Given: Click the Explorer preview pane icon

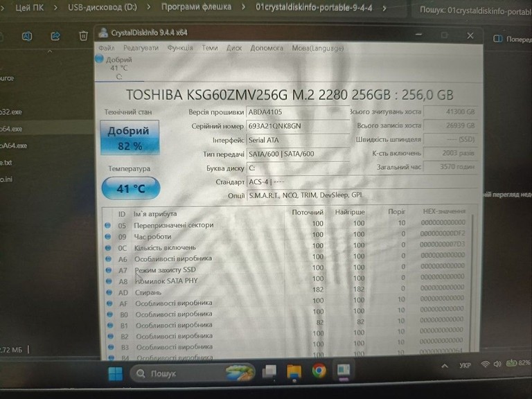Looking at the screenshot, I should (x=498, y=39).
